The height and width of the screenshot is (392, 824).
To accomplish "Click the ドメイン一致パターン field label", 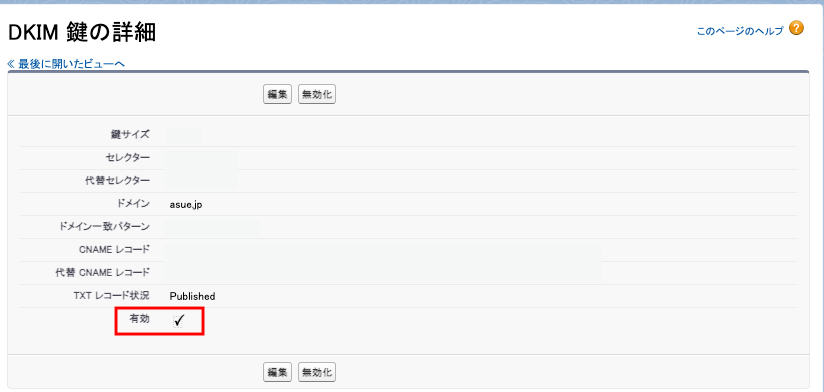I will coord(102,226).
